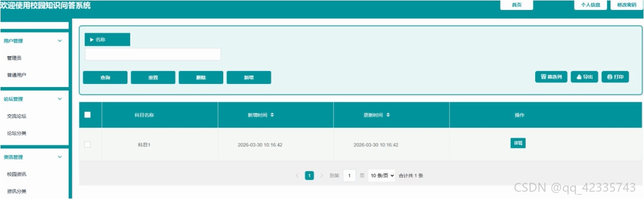Open 资讯分类 in the sidebar
644x199 pixels.
(17, 191)
